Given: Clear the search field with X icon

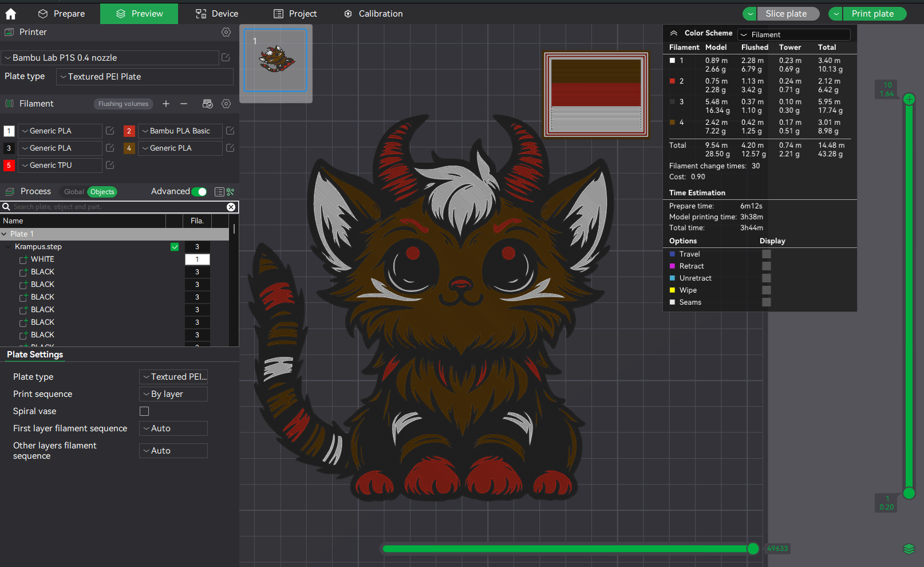Looking at the screenshot, I should pyautogui.click(x=231, y=207).
